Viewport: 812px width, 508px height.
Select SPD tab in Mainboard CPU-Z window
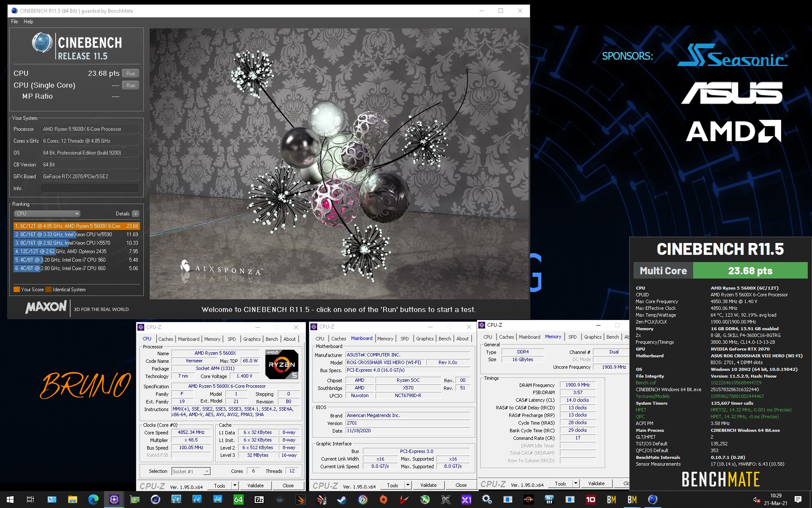405,339
